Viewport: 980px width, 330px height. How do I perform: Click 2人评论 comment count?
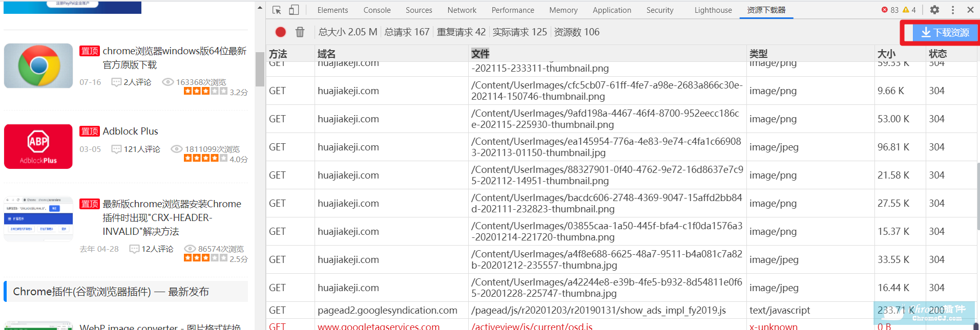tap(132, 82)
